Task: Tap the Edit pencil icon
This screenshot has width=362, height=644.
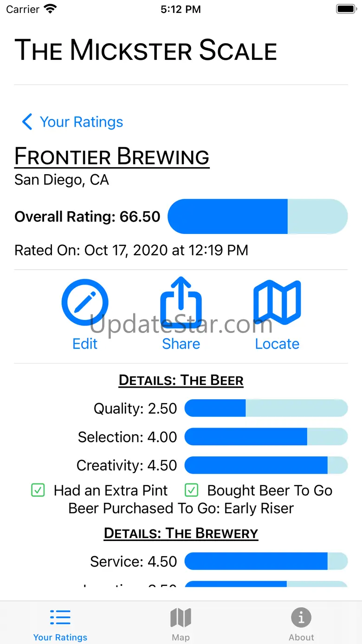Action: pyautogui.click(x=85, y=302)
